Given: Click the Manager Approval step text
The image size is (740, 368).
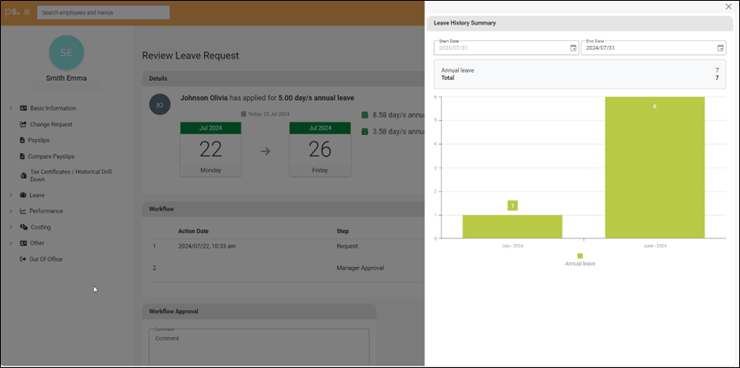Looking at the screenshot, I should (360, 268).
